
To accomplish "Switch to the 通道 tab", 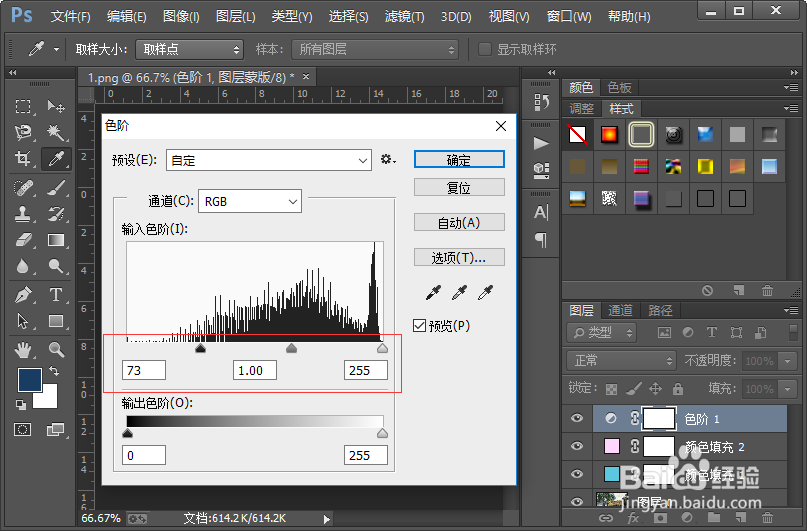I will point(620,310).
